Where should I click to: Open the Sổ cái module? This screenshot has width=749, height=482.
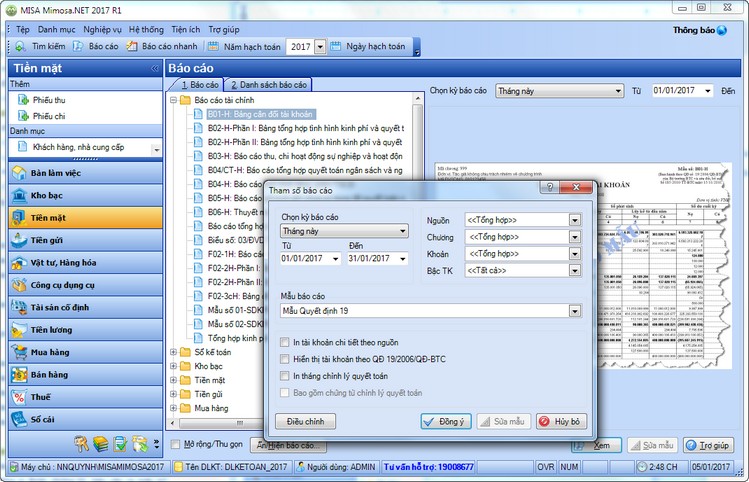86,420
